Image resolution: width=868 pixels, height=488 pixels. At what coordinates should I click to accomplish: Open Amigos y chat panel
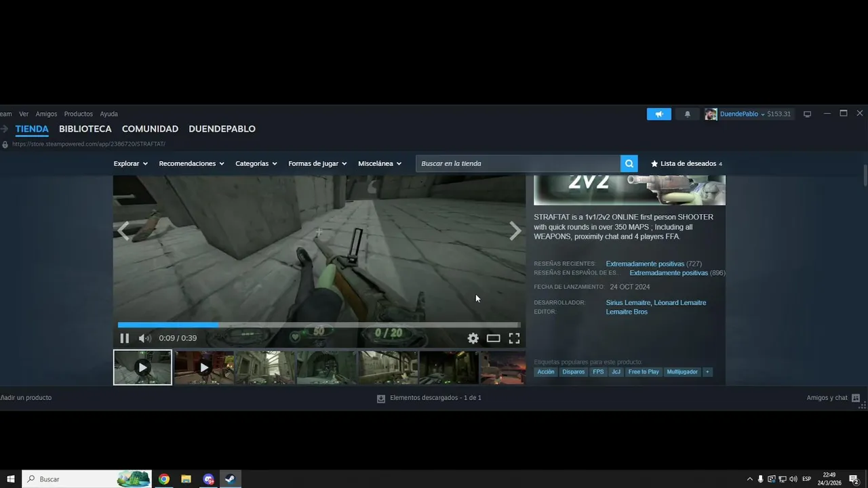pyautogui.click(x=833, y=398)
